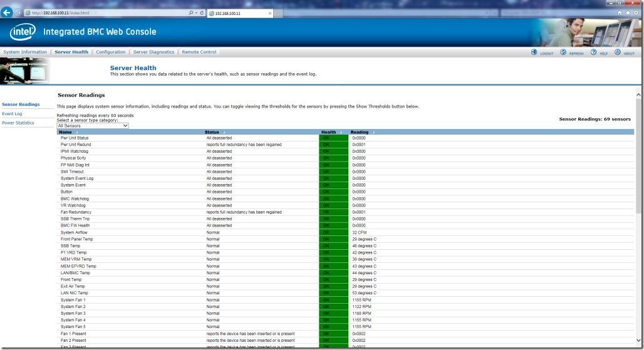The width and height of the screenshot is (644, 350).
Task: Open browser favorites star icon
Action: coord(628,13)
